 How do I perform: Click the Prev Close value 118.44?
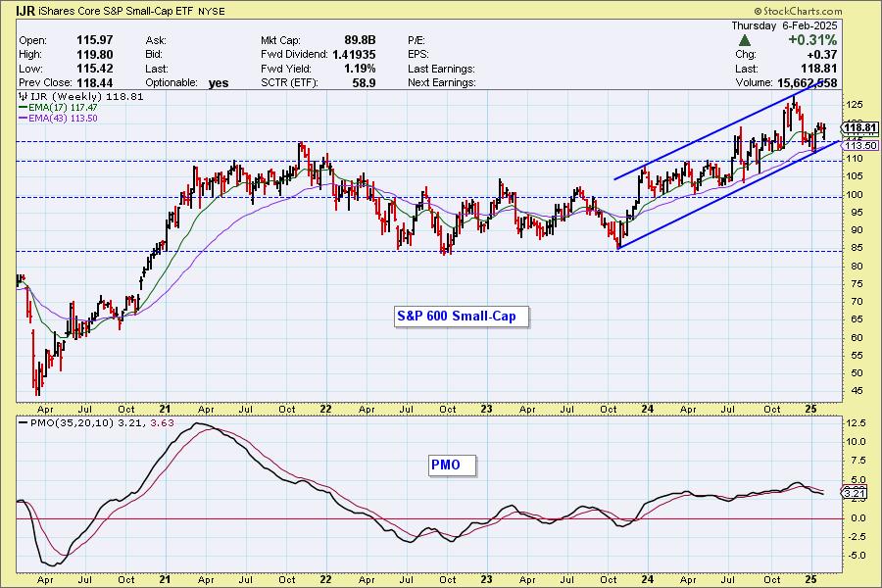[94, 82]
